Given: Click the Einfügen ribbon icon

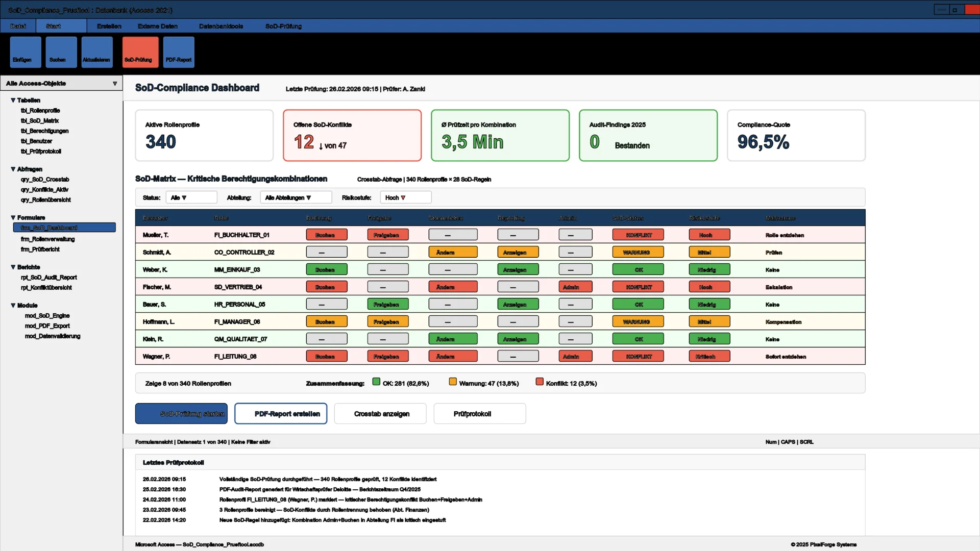Looking at the screenshot, I should pos(24,52).
